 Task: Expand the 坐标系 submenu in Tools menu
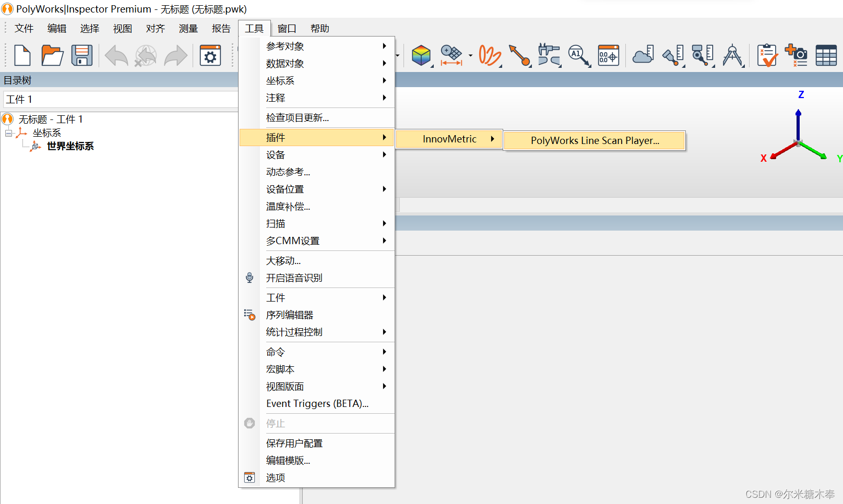pos(317,80)
